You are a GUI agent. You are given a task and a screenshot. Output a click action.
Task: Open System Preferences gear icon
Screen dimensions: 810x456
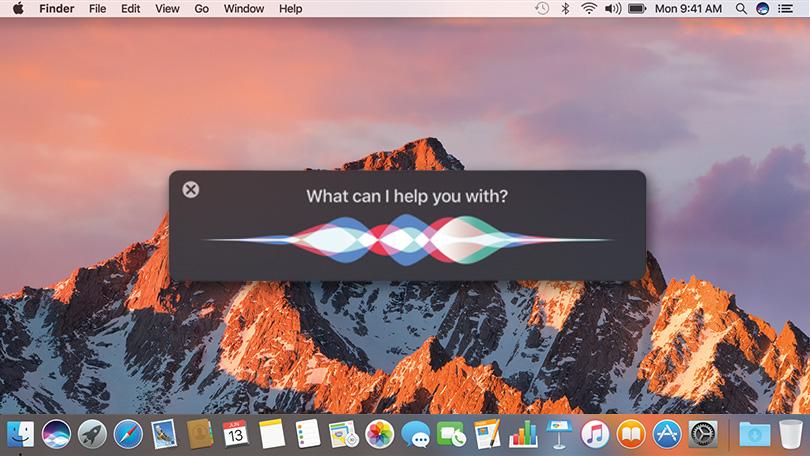[703, 434]
